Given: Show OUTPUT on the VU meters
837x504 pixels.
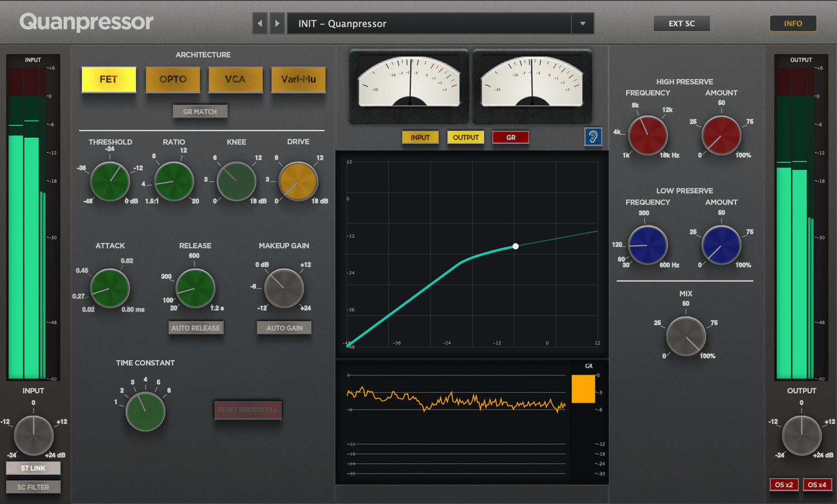Looking at the screenshot, I should pyautogui.click(x=466, y=137).
